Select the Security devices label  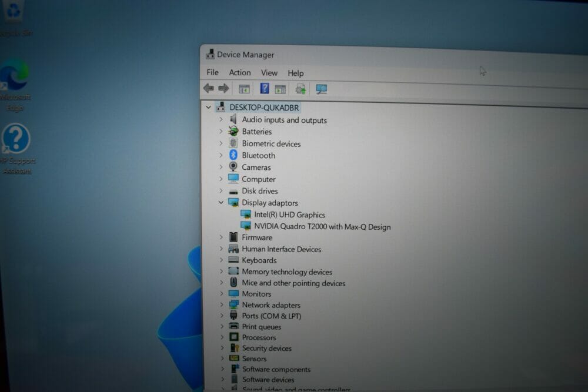pos(266,348)
